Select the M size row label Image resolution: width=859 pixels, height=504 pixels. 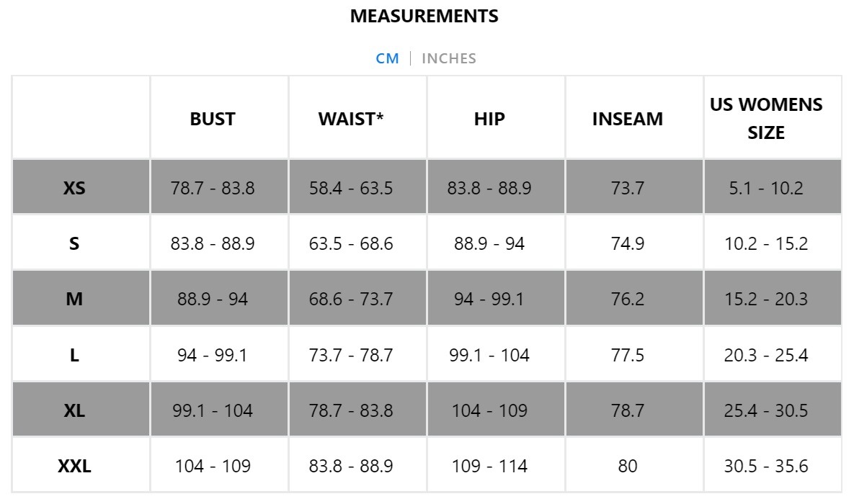click(x=74, y=300)
